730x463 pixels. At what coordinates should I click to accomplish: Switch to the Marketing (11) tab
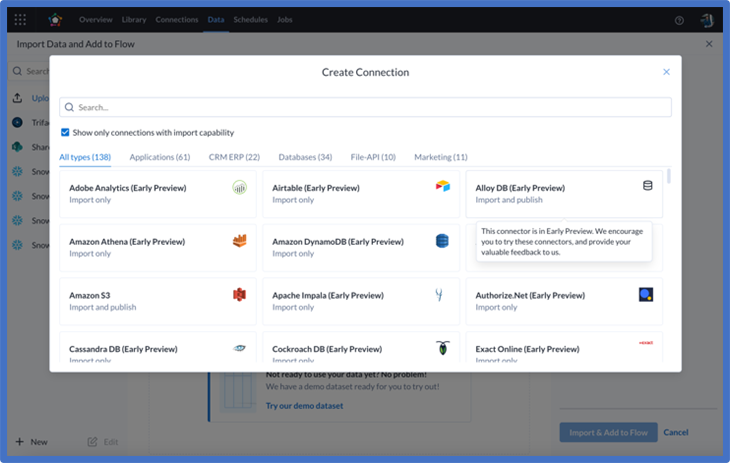tap(441, 157)
